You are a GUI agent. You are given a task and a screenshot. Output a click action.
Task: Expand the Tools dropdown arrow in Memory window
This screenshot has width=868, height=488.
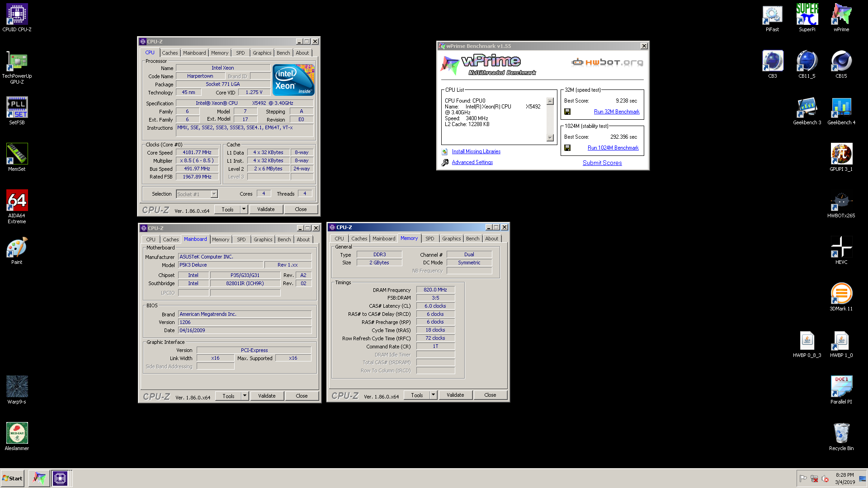[x=434, y=395]
